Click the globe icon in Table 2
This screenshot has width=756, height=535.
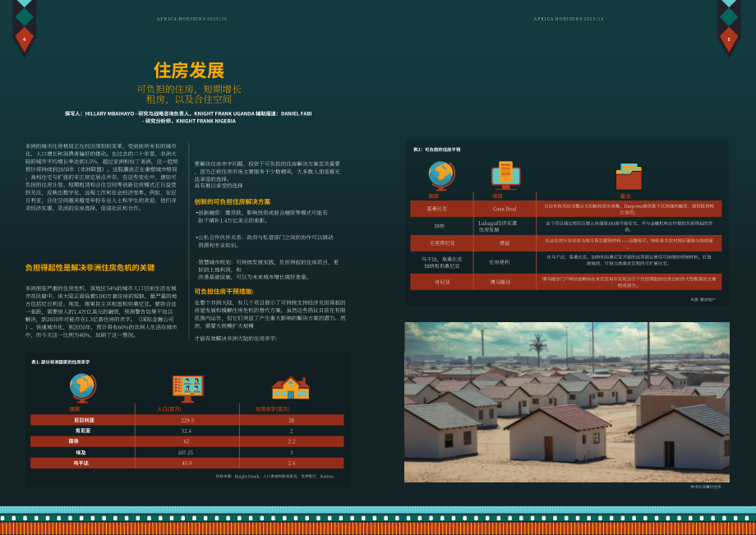click(x=441, y=176)
